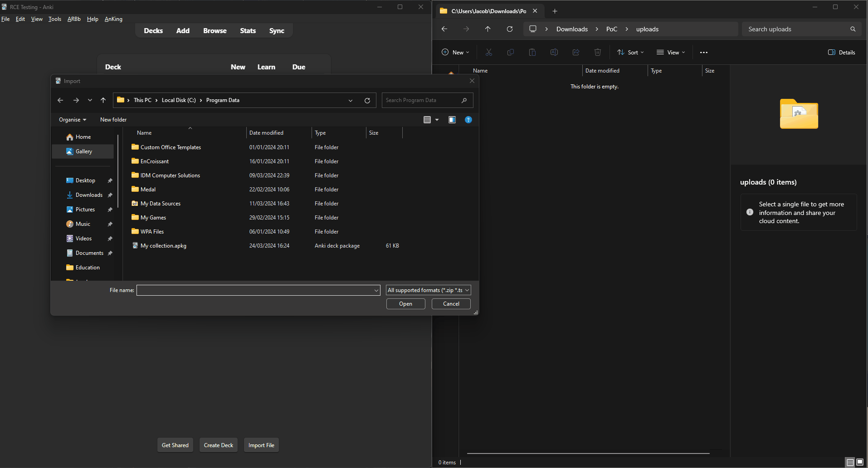Add a new Explorer tab with plus icon
868x468 pixels.
(x=555, y=11)
